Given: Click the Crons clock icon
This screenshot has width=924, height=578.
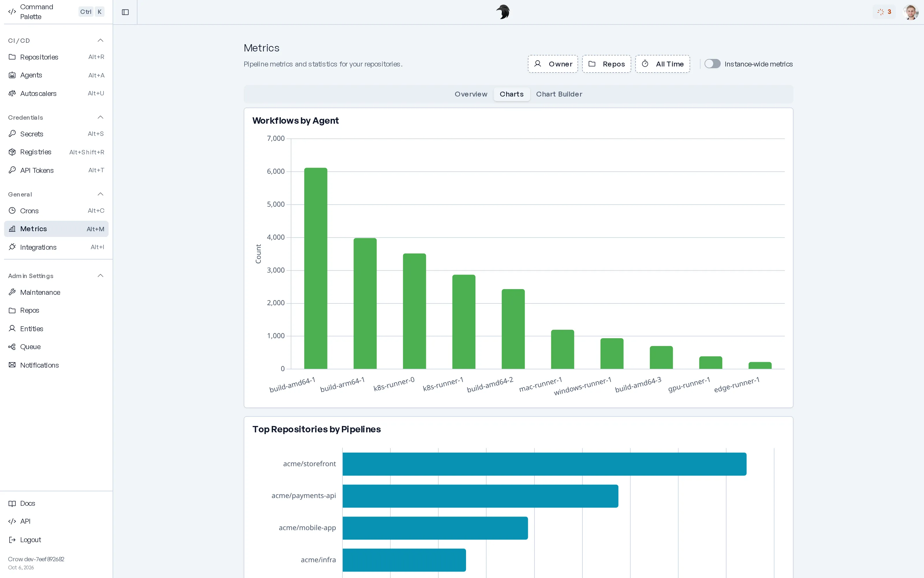Looking at the screenshot, I should [12, 211].
